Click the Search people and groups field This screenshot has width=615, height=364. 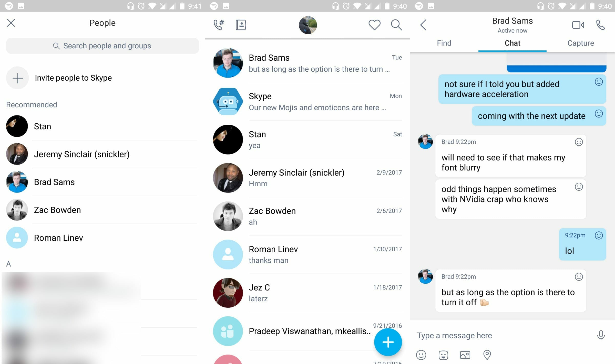click(102, 46)
